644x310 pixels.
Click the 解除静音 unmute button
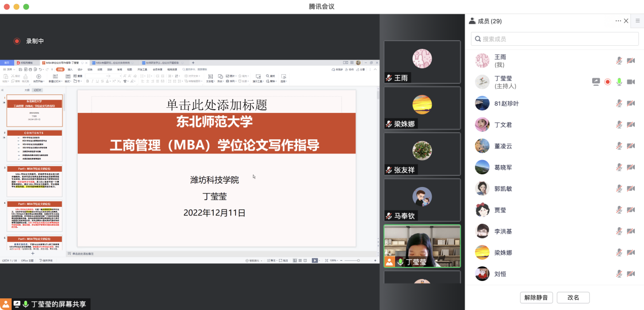click(x=536, y=297)
